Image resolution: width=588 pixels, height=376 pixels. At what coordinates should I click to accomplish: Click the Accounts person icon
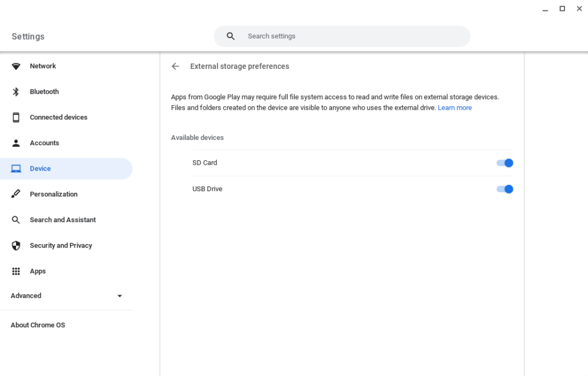click(x=16, y=143)
